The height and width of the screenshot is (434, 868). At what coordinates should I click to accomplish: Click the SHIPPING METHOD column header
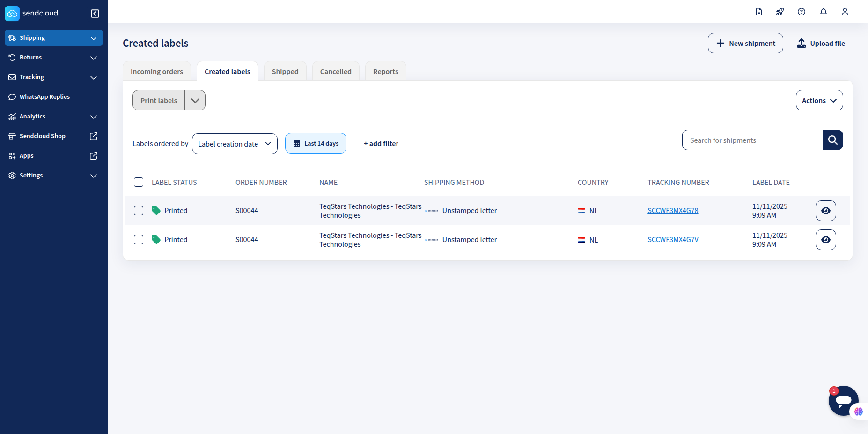[x=454, y=183]
